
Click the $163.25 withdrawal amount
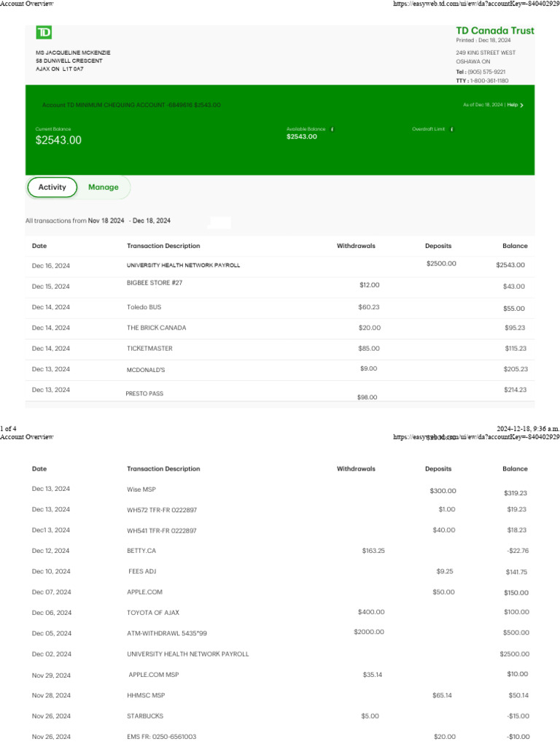373,551
